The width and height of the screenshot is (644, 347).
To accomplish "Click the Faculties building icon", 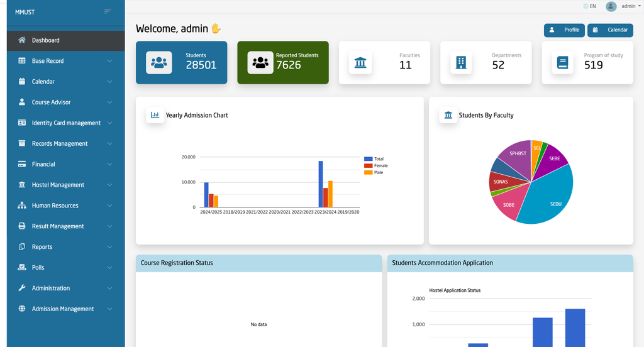I will [361, 63].
